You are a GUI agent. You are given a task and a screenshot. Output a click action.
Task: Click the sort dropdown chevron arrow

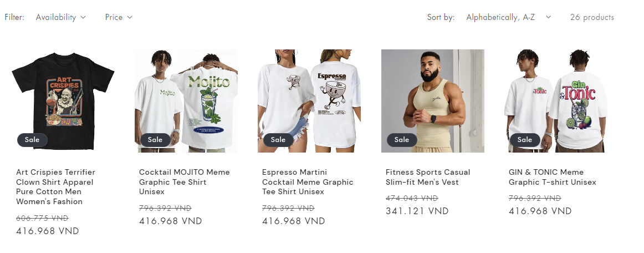coord(548,17)
